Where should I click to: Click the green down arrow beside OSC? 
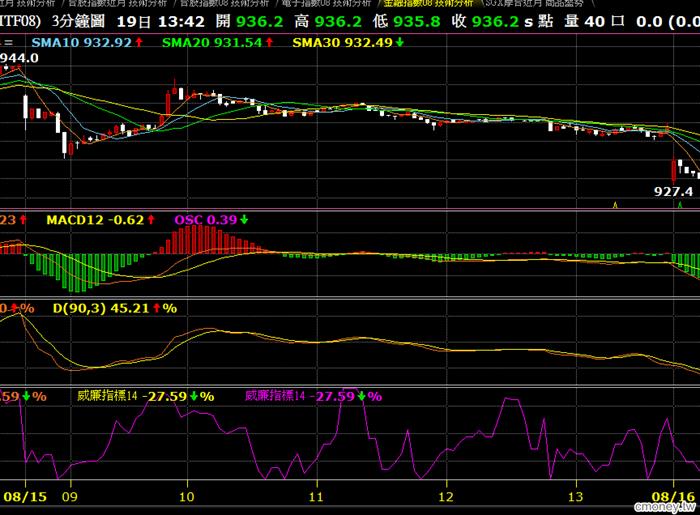coord(244,220)
